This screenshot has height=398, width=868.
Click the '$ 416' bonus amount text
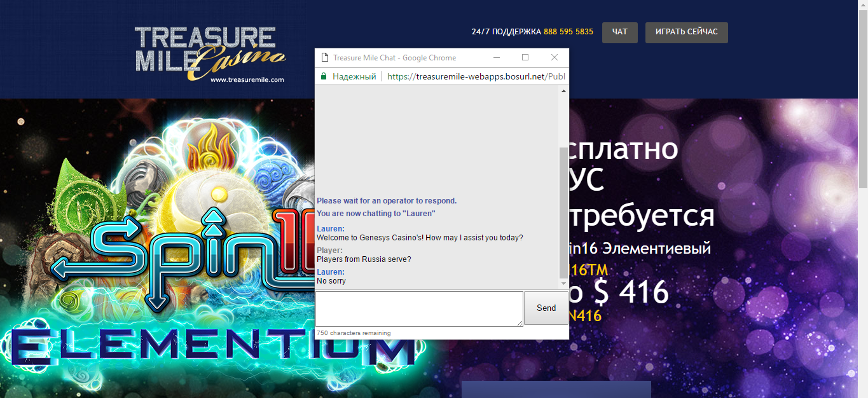[x=631, y=293]
